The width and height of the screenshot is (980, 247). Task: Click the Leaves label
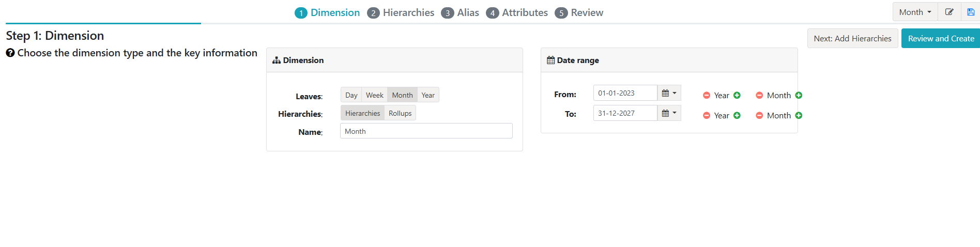[309, 97]
